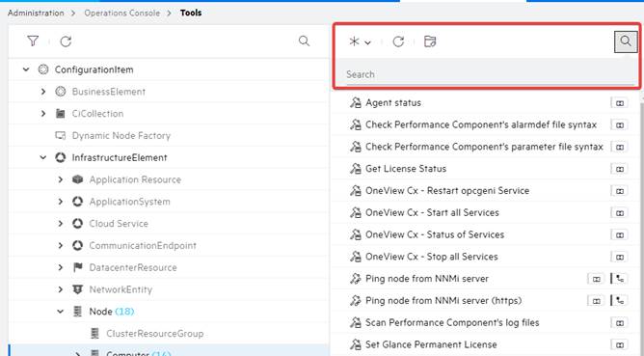
Task: Select OneView Cx - Status of Services
Action: (435, 234)
